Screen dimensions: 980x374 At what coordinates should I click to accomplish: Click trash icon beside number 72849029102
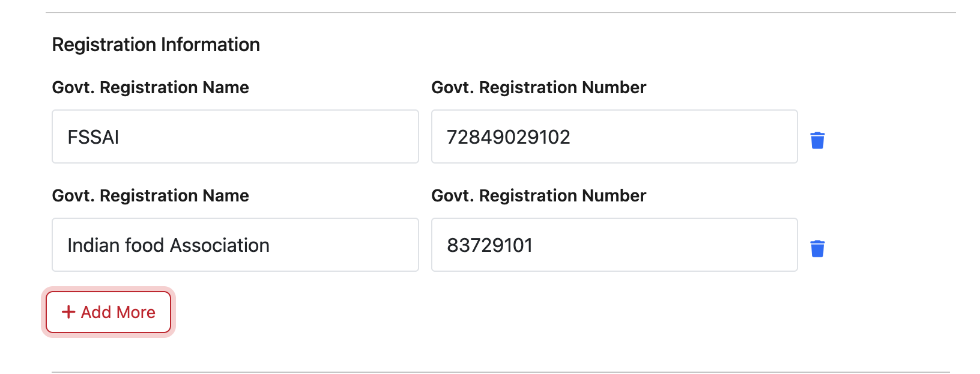point(817,140)
